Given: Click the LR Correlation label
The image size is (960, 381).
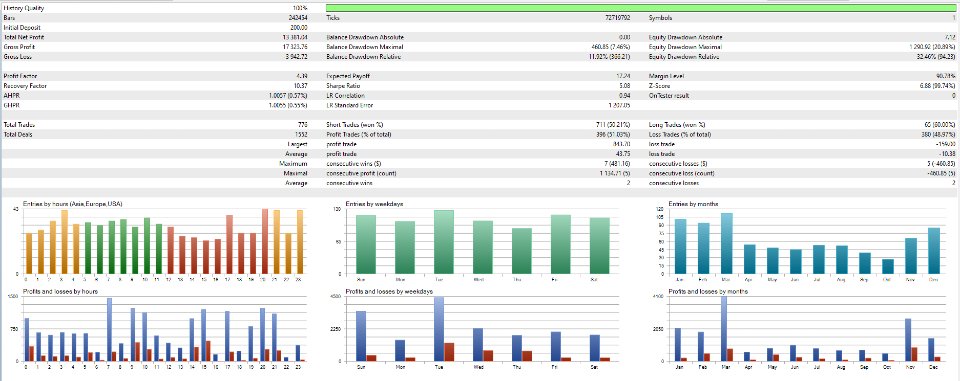Looking at the screenshot, I should click(x=346, y=95).
